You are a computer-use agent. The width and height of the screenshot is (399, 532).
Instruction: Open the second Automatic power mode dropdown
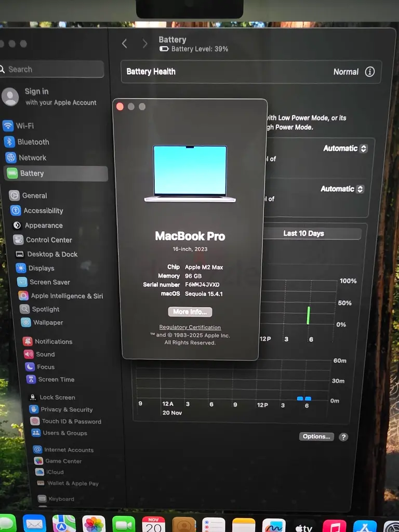pyautogui.click(x=342, y=189)
